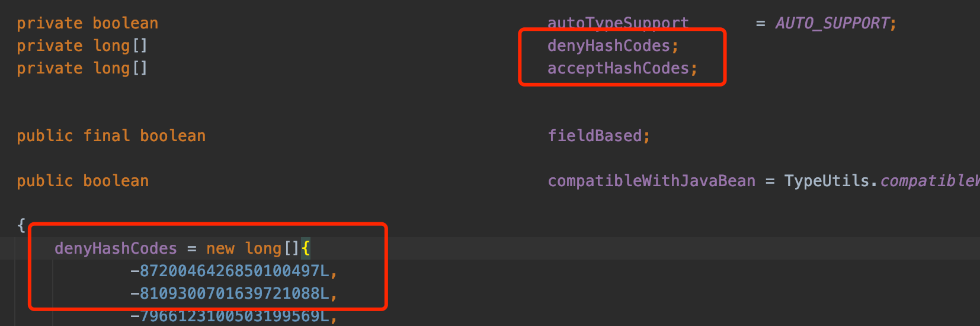Click the TypeUtils class reference
Viewport: 980px width, 326px height.
coord(827,181)
